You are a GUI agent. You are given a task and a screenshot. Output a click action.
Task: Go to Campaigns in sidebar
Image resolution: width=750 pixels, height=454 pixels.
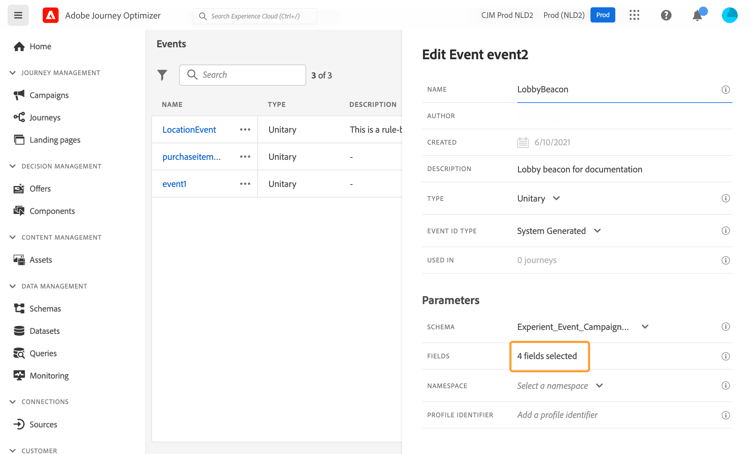48,95
